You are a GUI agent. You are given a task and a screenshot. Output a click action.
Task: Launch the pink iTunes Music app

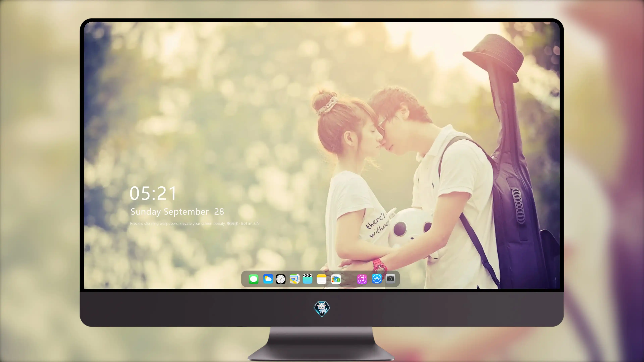(362, 279)
